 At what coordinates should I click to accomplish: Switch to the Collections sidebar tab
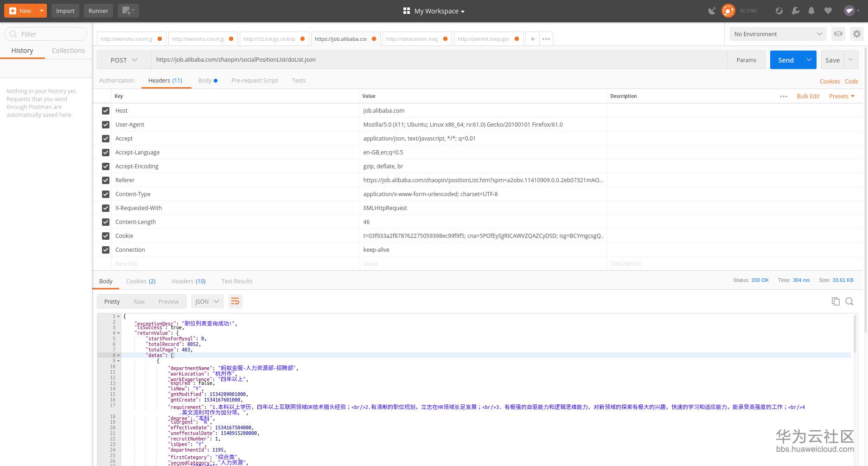[68, 51]
